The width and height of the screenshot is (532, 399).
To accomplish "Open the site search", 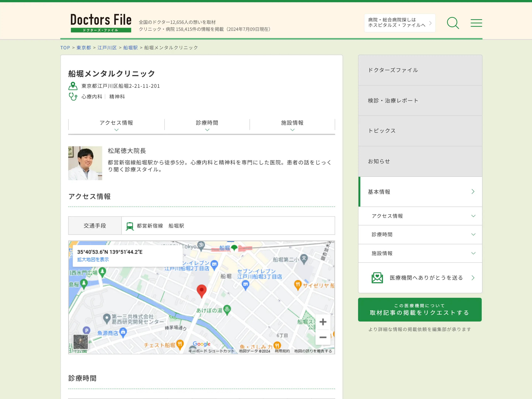I will click(453, 23).
